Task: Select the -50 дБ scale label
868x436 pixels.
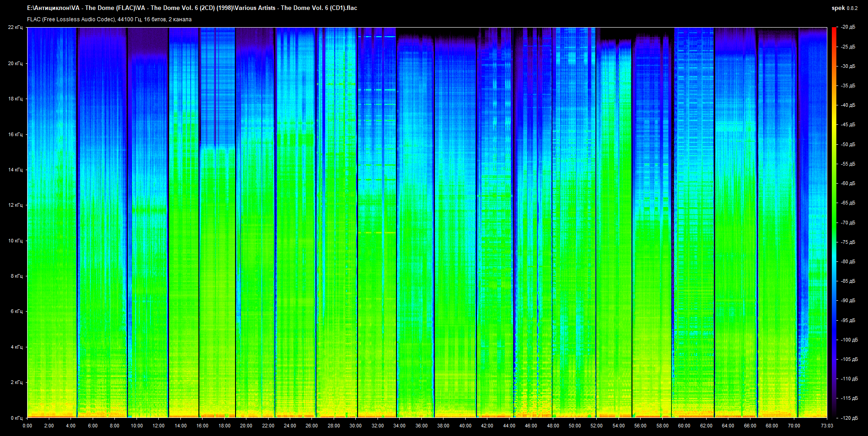Action: pyautogui.click(x=848, y=144)
